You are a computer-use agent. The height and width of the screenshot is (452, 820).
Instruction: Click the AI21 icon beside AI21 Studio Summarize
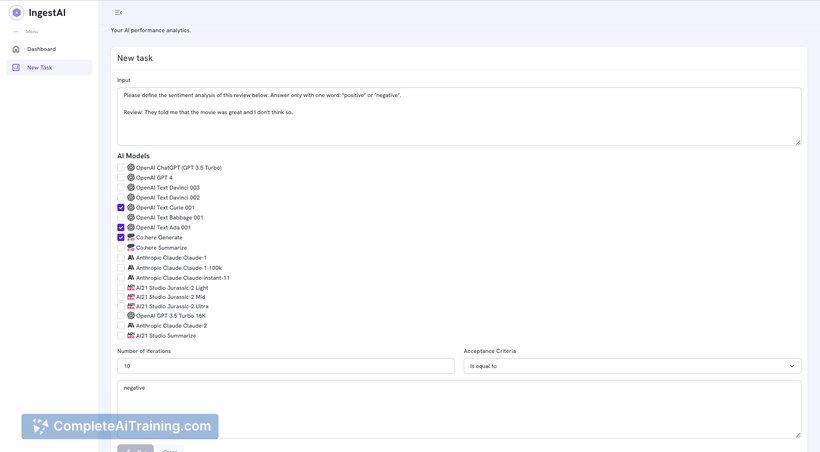[131, 335]
